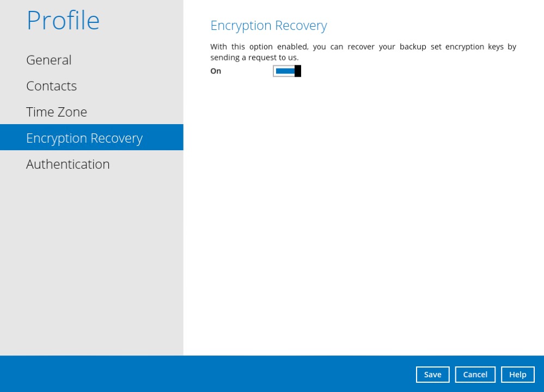
Task: Click the Encryption Recovery page title
Action: 268,26
